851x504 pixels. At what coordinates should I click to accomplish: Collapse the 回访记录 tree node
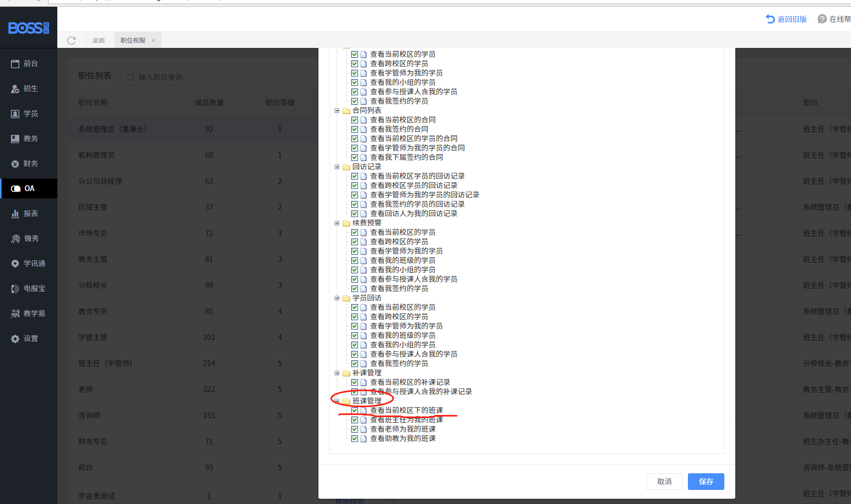337,167
